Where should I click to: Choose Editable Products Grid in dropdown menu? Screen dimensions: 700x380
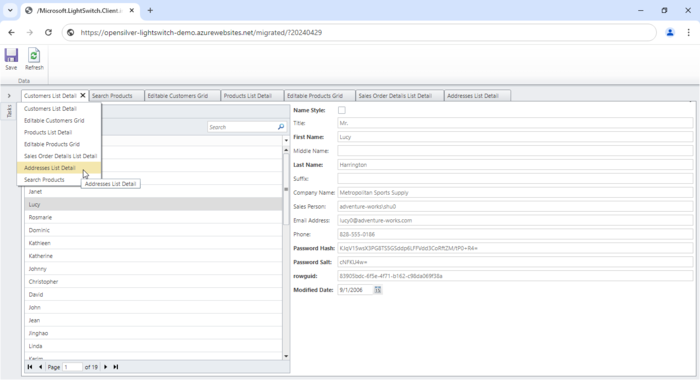pos(59,144)
